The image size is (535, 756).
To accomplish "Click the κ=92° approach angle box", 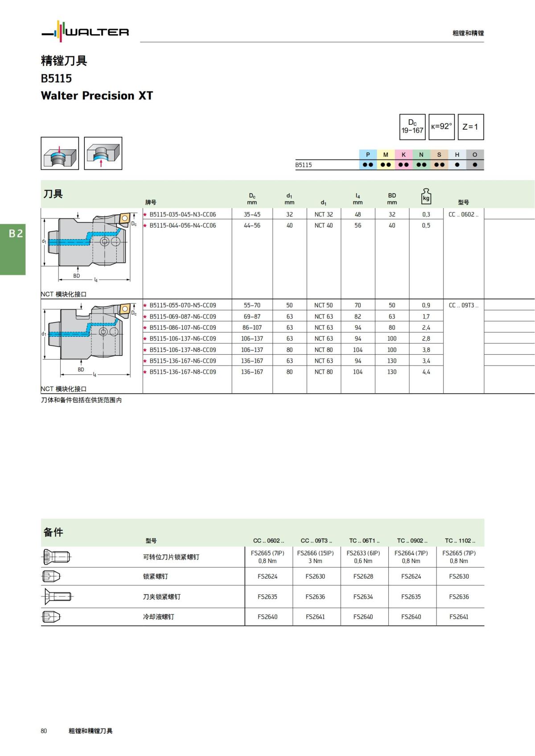I will (x=441, y=127).
